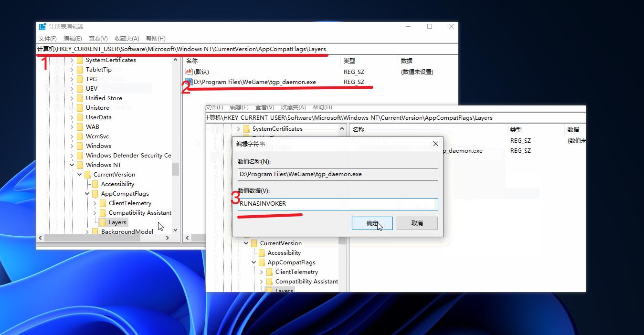Click the Layers folder icon in tree
The width and height of the screenshot is (644, 335).
[103, 222]
